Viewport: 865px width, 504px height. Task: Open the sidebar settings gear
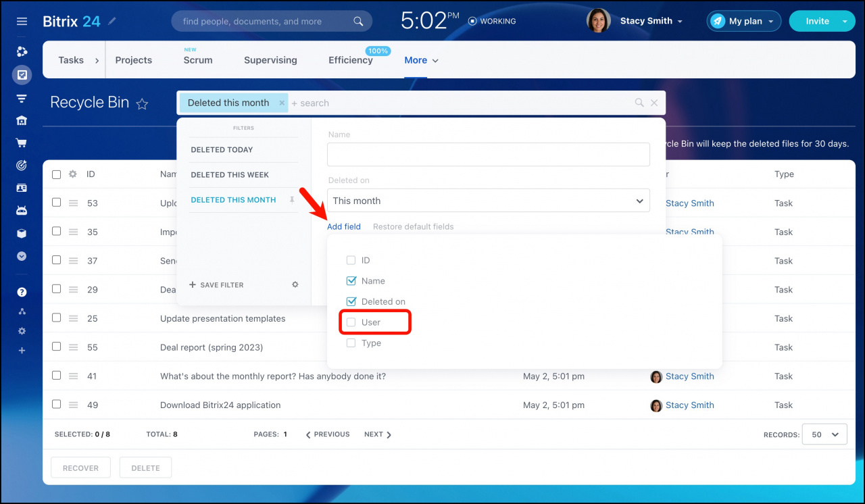coord(22,331)
